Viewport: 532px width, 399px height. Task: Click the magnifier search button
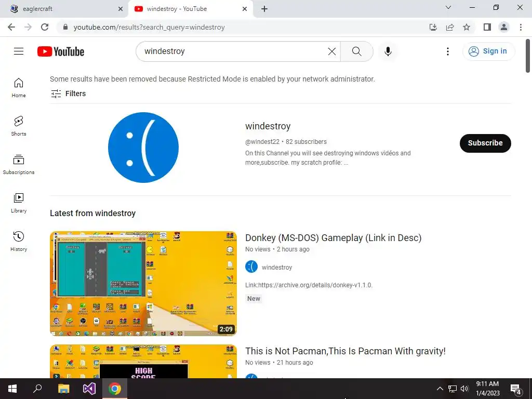[x=356, y=51]
